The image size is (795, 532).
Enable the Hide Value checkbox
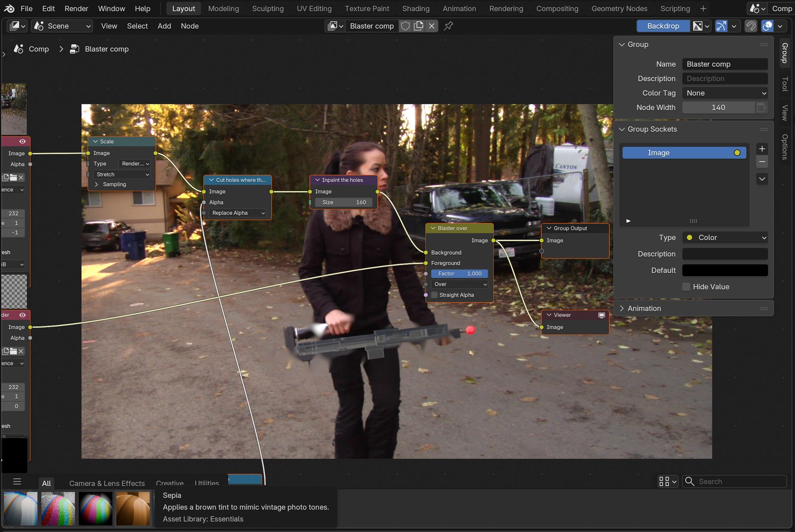686,287
